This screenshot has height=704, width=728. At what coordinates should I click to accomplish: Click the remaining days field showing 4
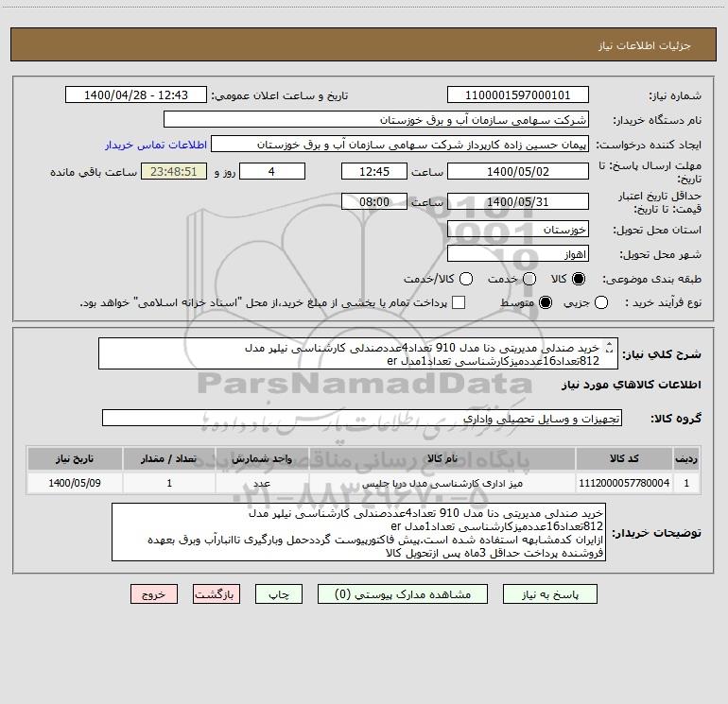point(272,171)
